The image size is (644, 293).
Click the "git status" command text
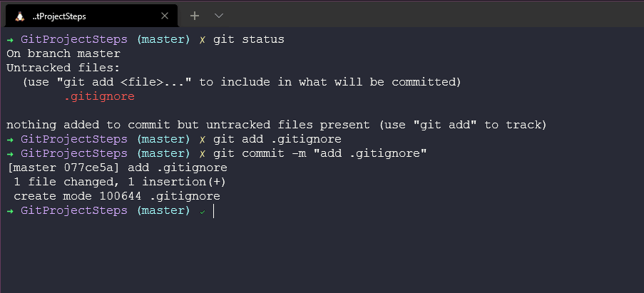[x=248, y=39]
